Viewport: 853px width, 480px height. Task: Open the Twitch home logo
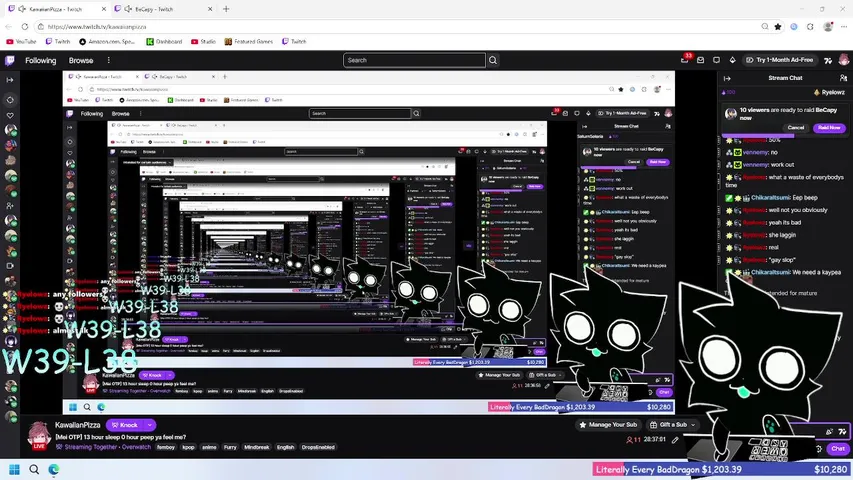point(10,60)
